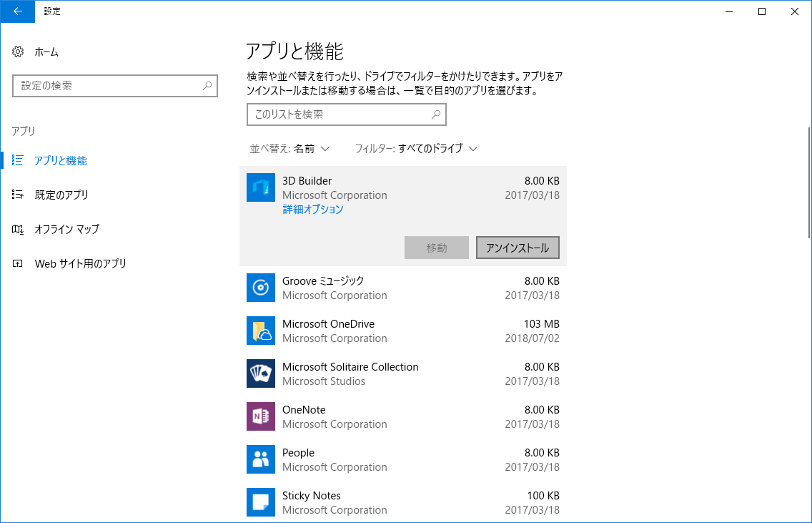The height and width of the screenshot is (523, 812).
Task: Click the Web サイト用のアプリ sidebar icon
Action: pyautogui.click(x=18, y=263)
